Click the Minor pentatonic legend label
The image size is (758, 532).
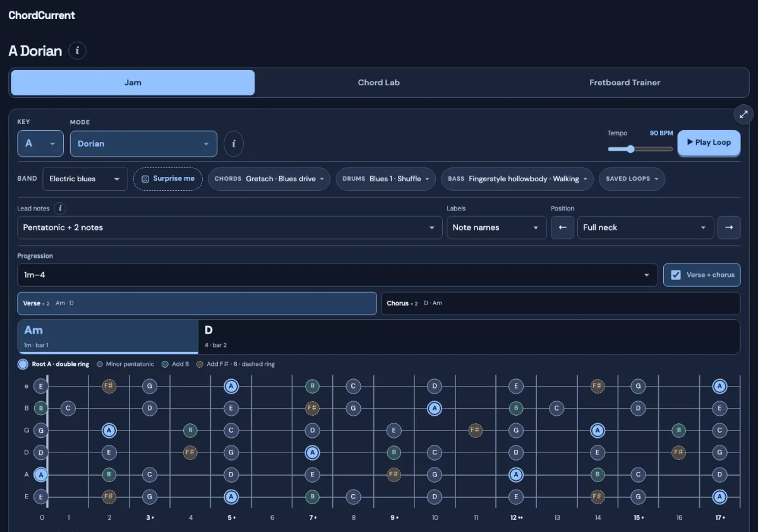[130, 364]
